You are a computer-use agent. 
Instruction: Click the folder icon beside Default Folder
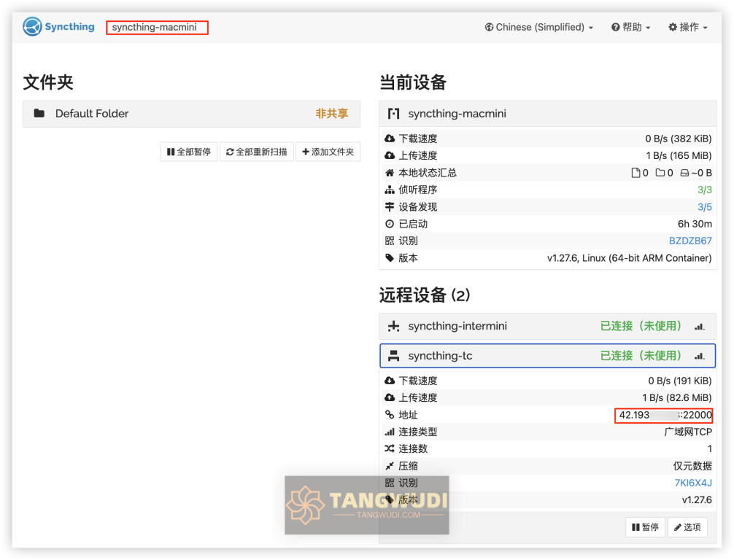39,114
